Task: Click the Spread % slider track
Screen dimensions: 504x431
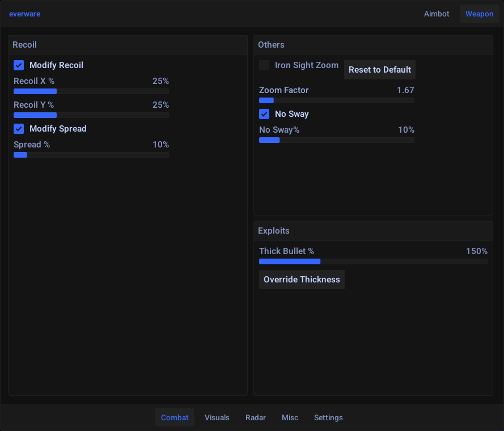Action: (x=91, y=155)
